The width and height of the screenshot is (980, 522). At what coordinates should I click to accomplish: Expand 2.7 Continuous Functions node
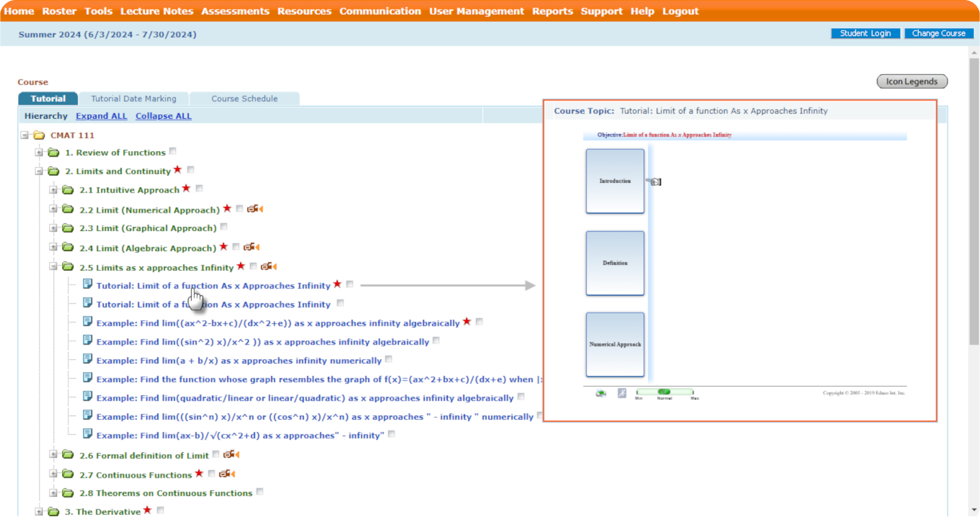53,474
